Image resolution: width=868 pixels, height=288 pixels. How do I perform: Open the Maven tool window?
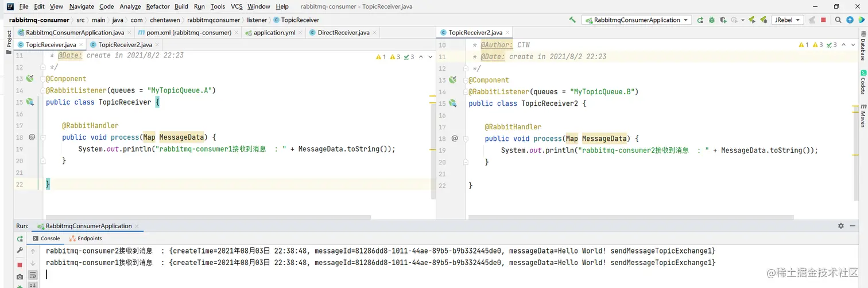tap(863, 116)
